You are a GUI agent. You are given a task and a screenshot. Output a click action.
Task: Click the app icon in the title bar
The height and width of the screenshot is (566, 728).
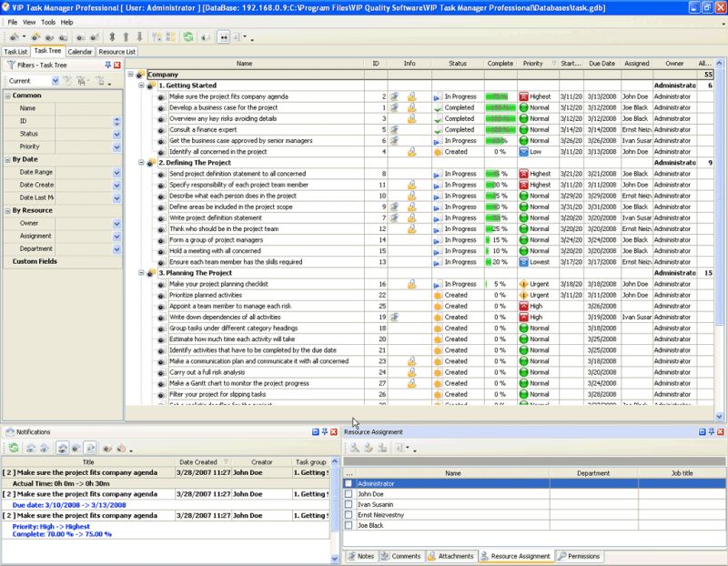(6, 7)
